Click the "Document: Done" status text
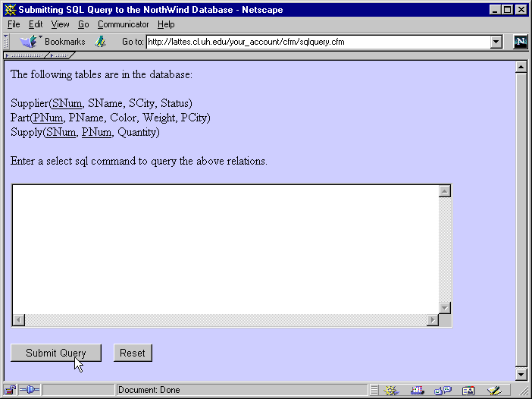Screen dimensions: 532x399 (149, 390)
